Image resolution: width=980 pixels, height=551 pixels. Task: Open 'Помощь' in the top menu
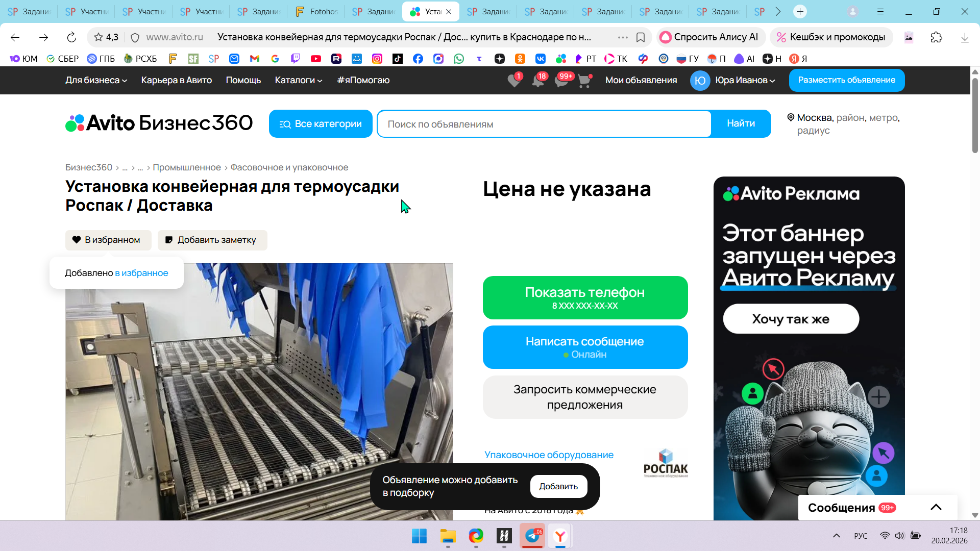pos(243,80)
